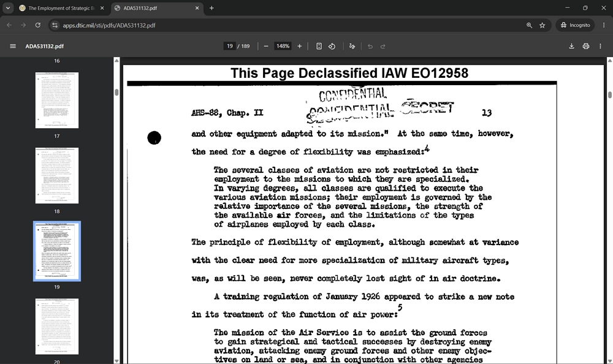Activate the draw annotation tool
This screenshot has height=364, width=613.
(352, 46)
